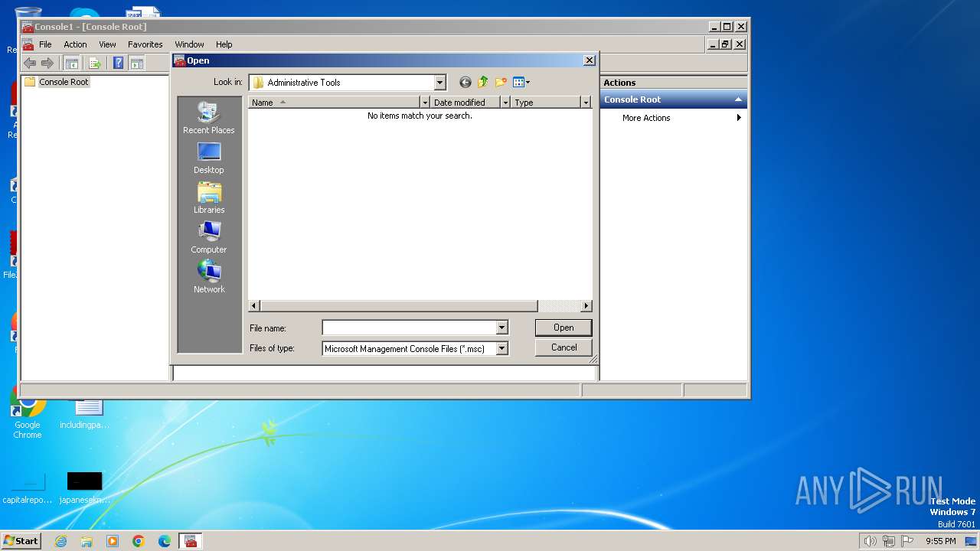Sort by the Type column header

pos(545,102)
